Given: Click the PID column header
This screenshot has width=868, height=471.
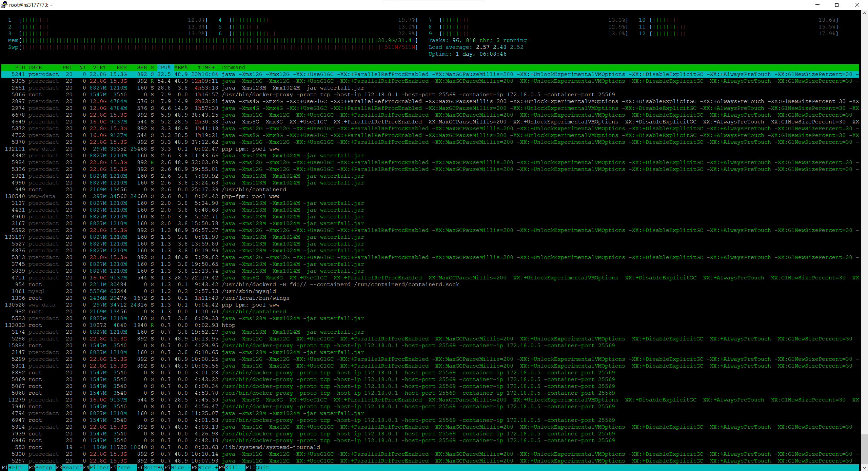Looking at the screenshot, I should [20, 67].
